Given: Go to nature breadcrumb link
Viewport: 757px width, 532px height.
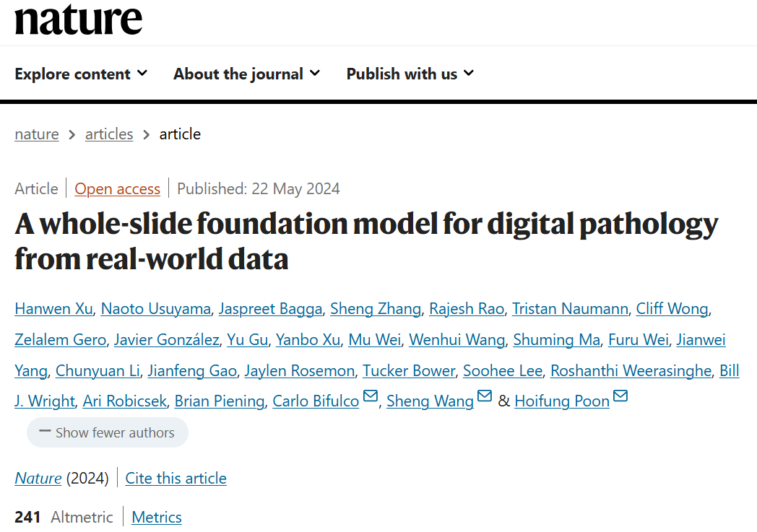Looking at the screenshot, I should (37, 134).
